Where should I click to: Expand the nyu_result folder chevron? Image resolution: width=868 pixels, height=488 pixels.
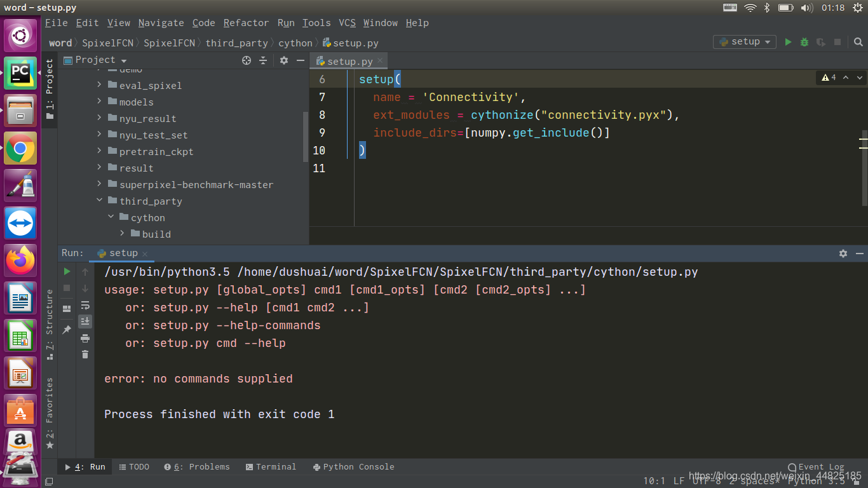click(99, 118)
